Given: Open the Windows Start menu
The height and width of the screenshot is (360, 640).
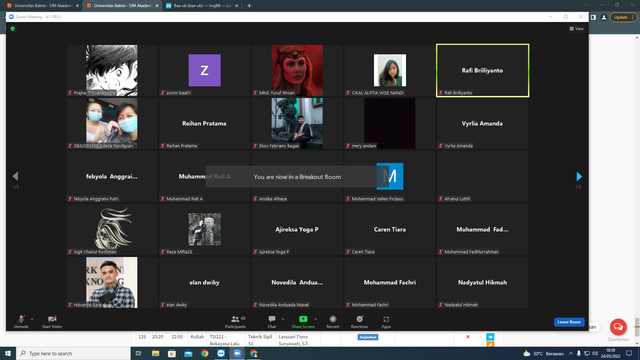Looking at the screenshot, I should [8, 353].
